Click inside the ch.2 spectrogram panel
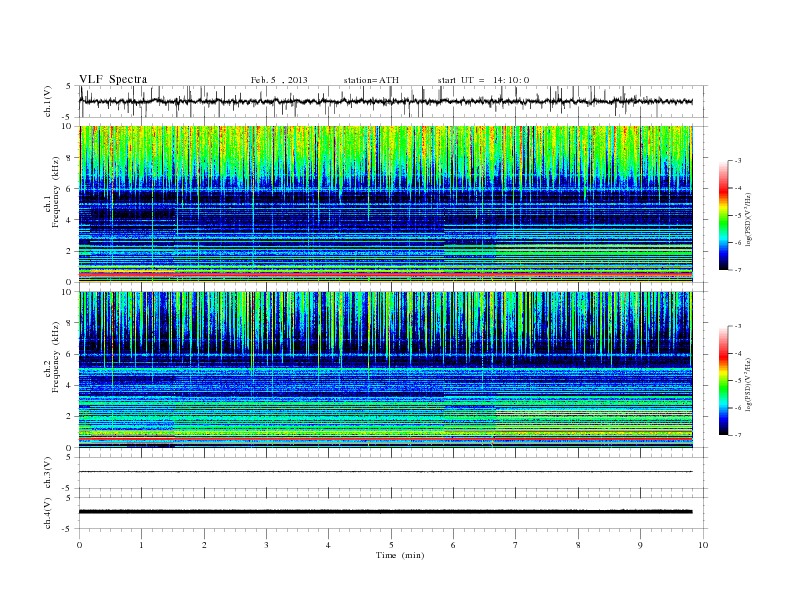The height and width of the screenshot is (612, 792). pos(385,370)
